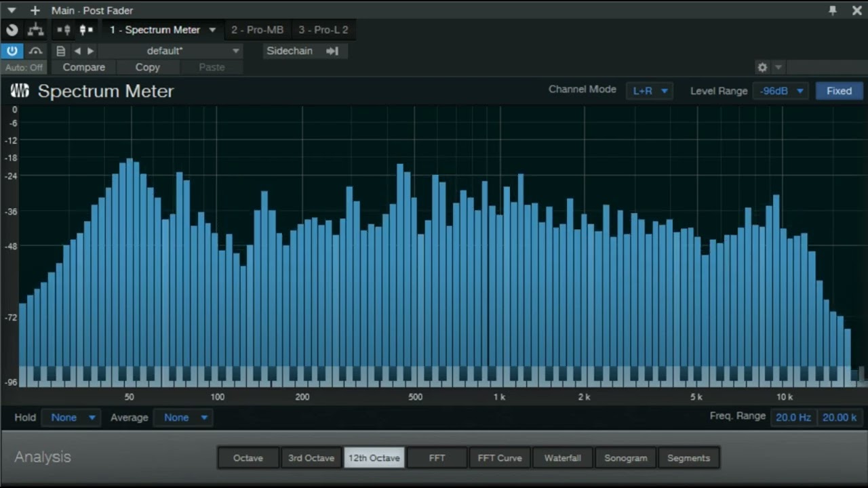This screenshot has height=488, width=868.
Task: Open the Average None dropdown
Action: coord(184,418)
